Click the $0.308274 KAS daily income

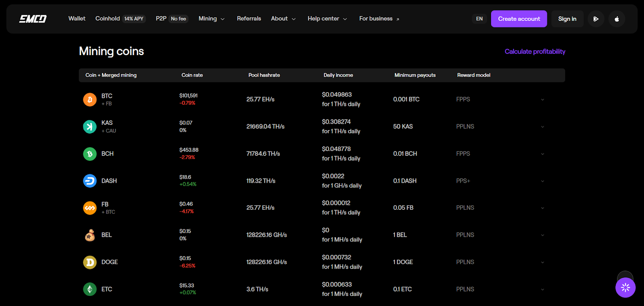click(x=336, y=122)
